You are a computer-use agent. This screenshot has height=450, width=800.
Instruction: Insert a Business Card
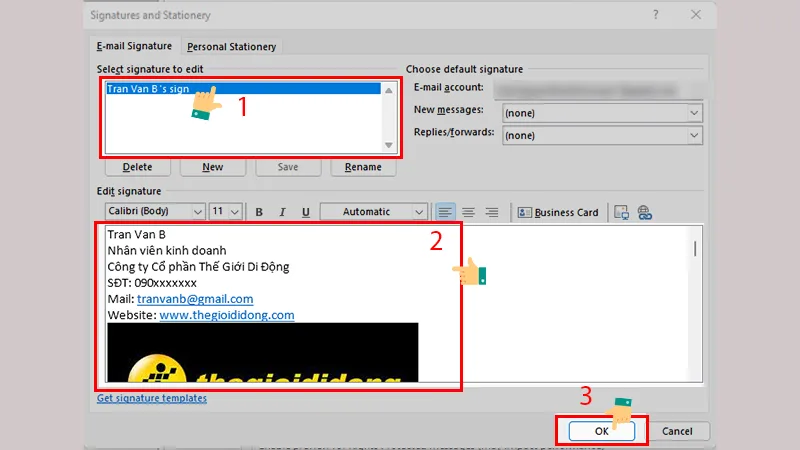pos(558,212)
